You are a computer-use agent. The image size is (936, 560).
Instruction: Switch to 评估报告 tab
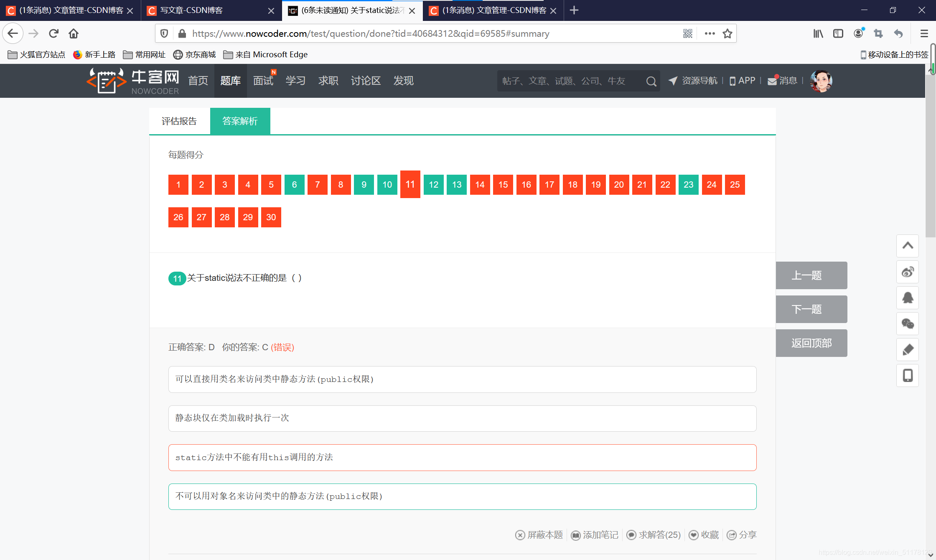[x=179, y=121]
